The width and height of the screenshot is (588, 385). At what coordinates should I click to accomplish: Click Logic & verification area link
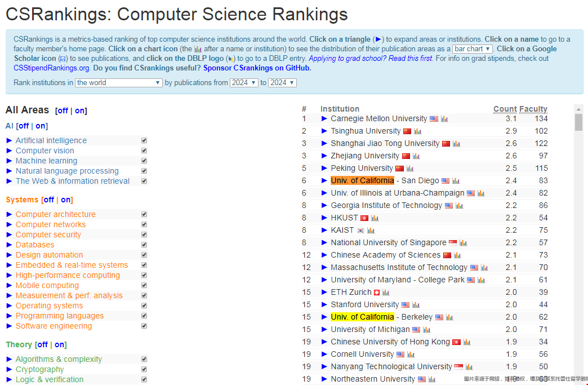tap(50, 379)
